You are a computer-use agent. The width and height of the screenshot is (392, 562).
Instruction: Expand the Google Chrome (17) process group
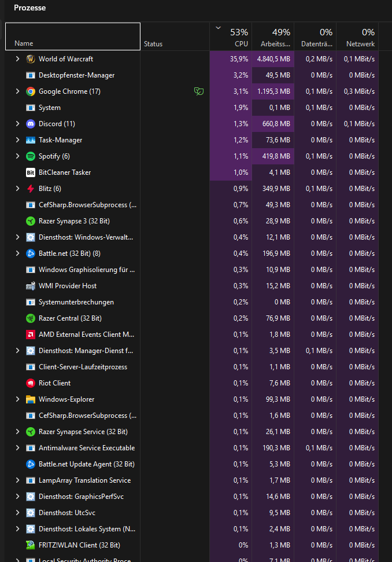tap(17, 91)
